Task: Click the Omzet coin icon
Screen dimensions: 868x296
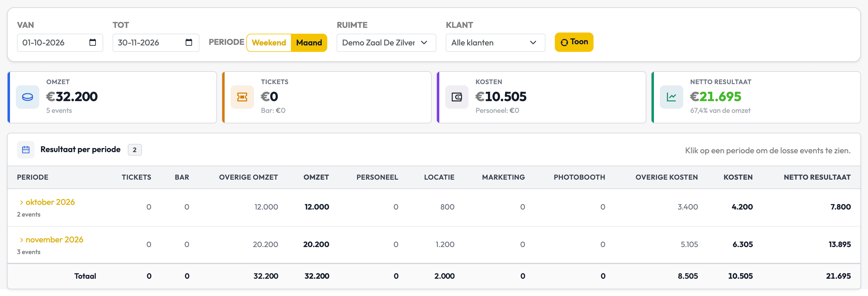Action: click(28, 97)
